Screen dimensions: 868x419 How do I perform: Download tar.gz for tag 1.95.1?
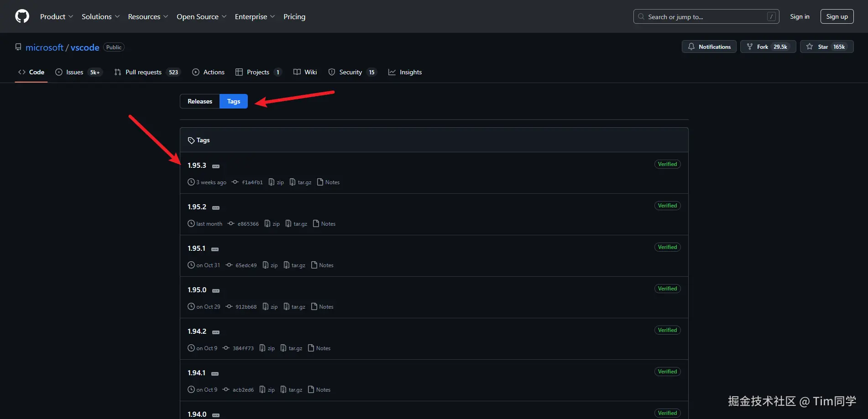pos(294,265)
